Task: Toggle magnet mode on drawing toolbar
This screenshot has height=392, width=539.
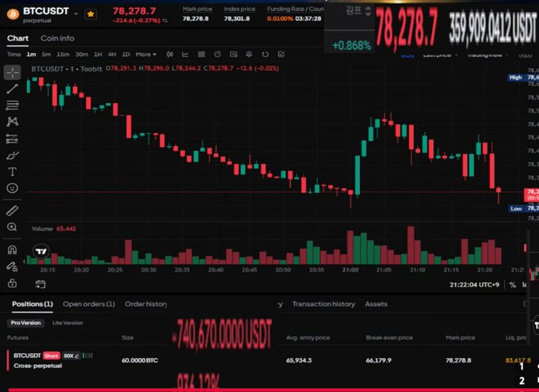Action: (13, 249)
